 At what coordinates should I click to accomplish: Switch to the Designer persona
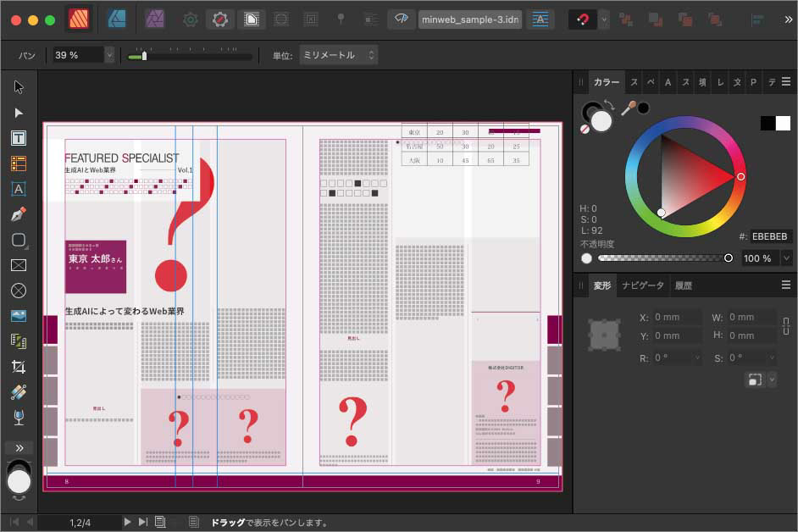coord(116,19)
